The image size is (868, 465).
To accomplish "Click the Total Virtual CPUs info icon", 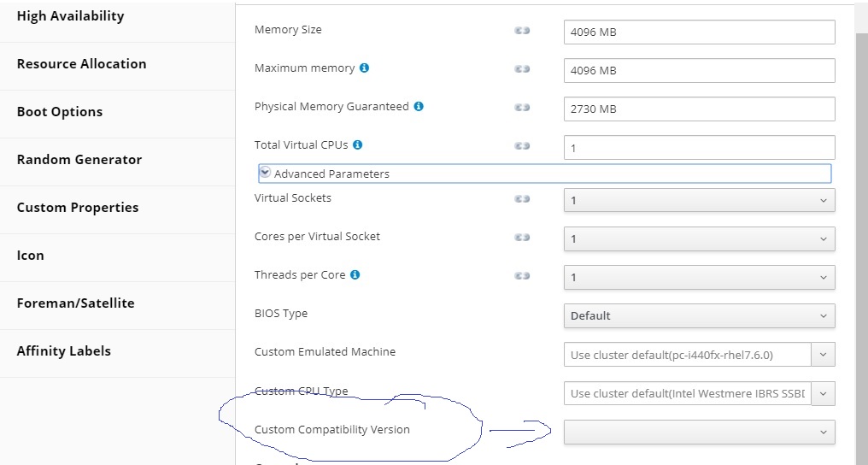I will click(357, 145).
